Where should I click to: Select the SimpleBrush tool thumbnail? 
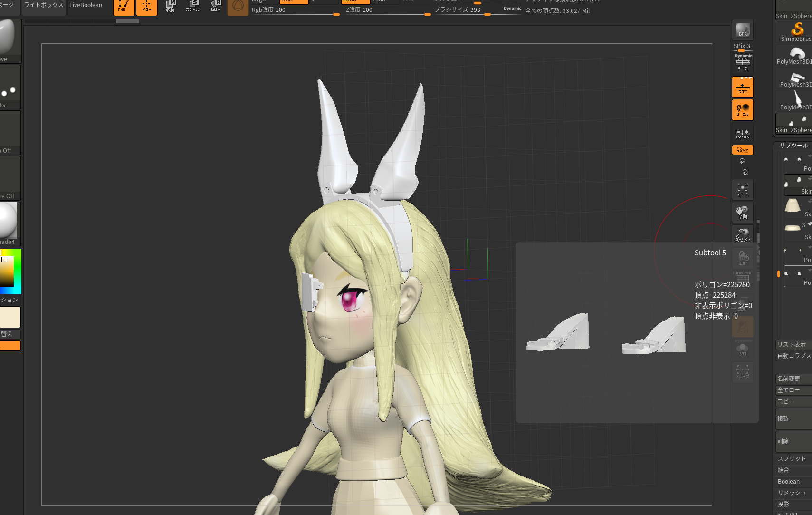796,32
